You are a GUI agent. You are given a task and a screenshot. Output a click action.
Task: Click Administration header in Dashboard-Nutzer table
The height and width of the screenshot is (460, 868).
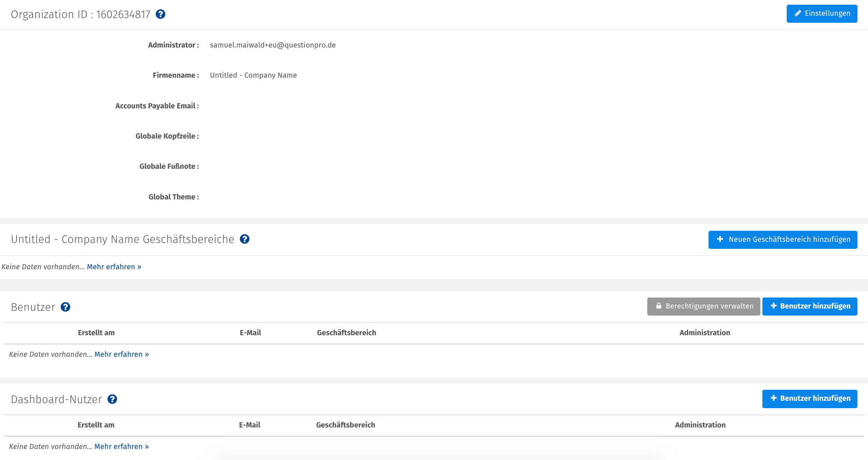coord(700,425)
